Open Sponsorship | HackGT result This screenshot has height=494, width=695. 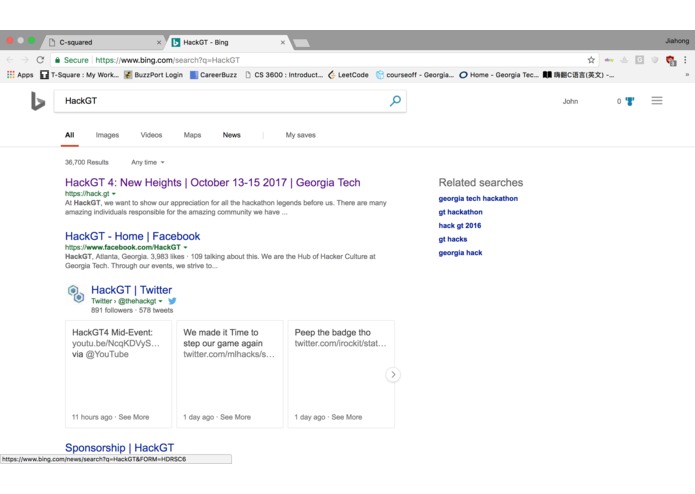tap(119, 447)
